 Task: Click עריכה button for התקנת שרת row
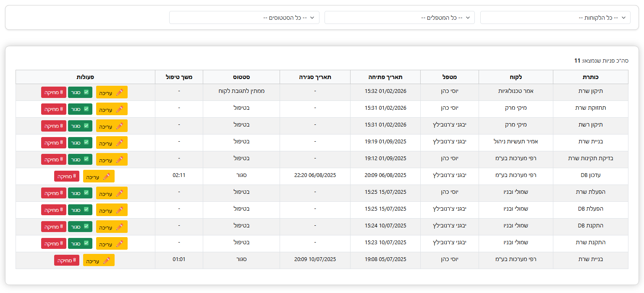pyautogui.click(x=112, y=243)
